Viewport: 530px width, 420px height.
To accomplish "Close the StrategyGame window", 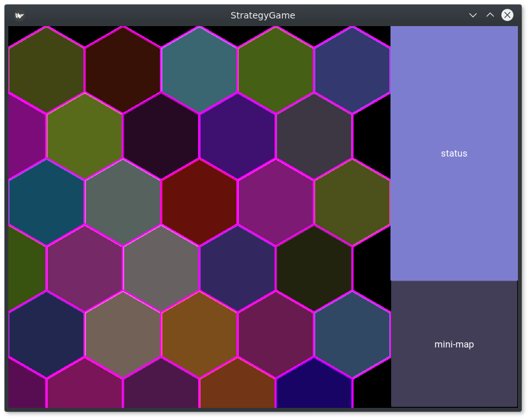I will pyautogui.click(x=507, y=15).
